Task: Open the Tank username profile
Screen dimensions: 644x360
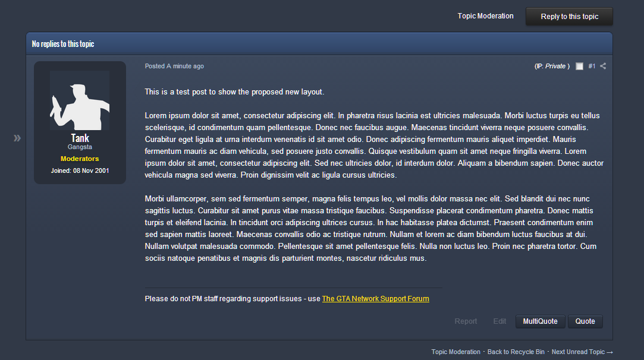Action: 80,138
